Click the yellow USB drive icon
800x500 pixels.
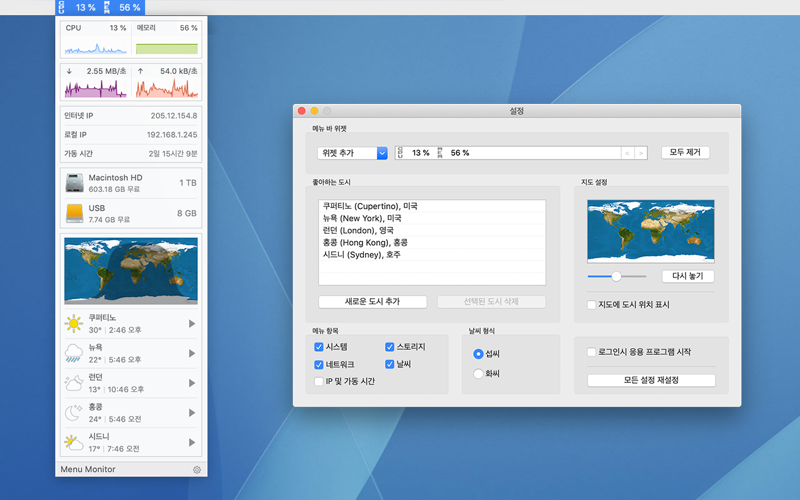(74, 213)
